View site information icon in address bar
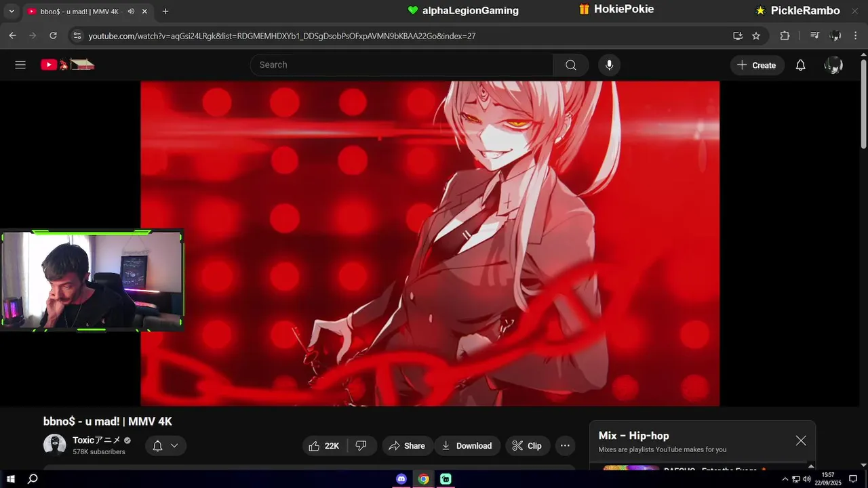 pos(77,35)
